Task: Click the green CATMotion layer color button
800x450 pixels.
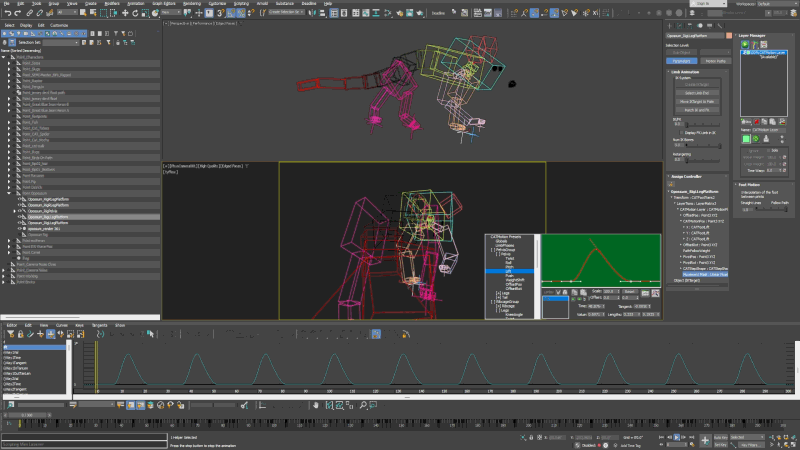Action: pos(747,139)
